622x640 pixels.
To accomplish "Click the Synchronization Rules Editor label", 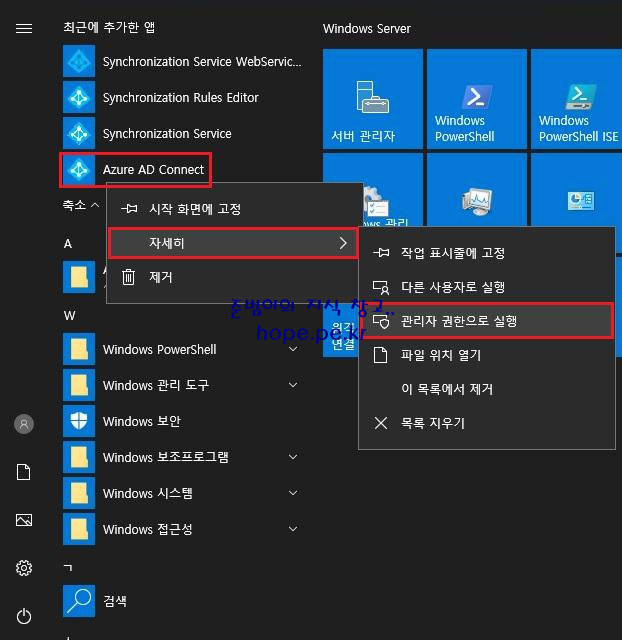I will pos(180,98).
